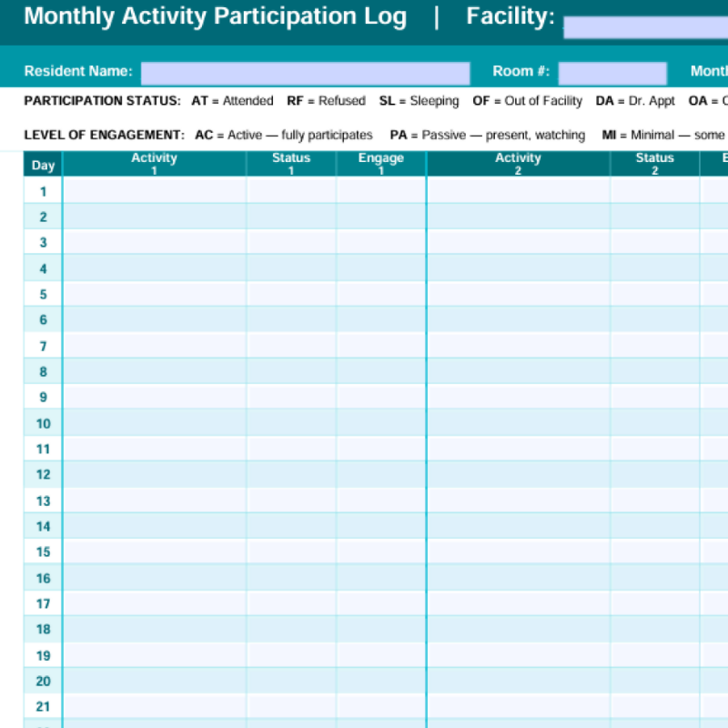Select the Status 2 cell for day 12
Viewport: 728px width, 728px height.
pyautogui.click(x=655, y=474)
